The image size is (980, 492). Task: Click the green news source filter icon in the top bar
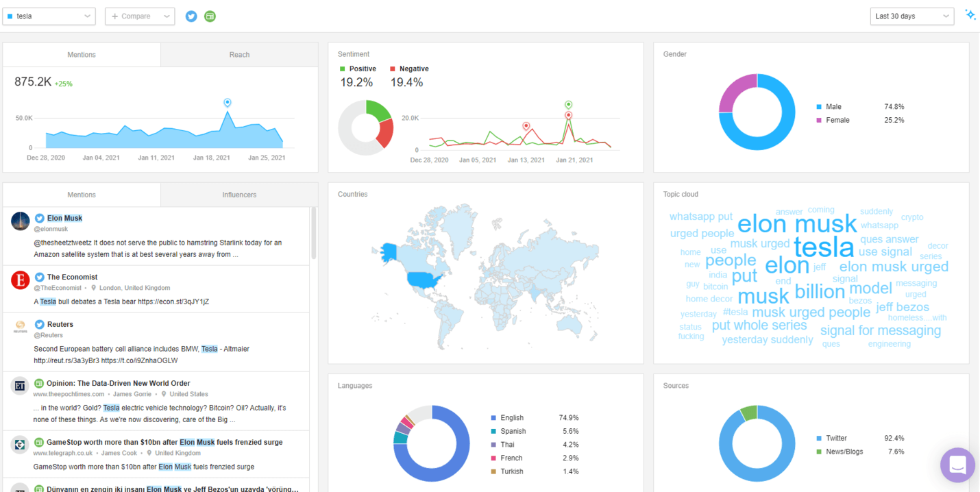point(210,16)
